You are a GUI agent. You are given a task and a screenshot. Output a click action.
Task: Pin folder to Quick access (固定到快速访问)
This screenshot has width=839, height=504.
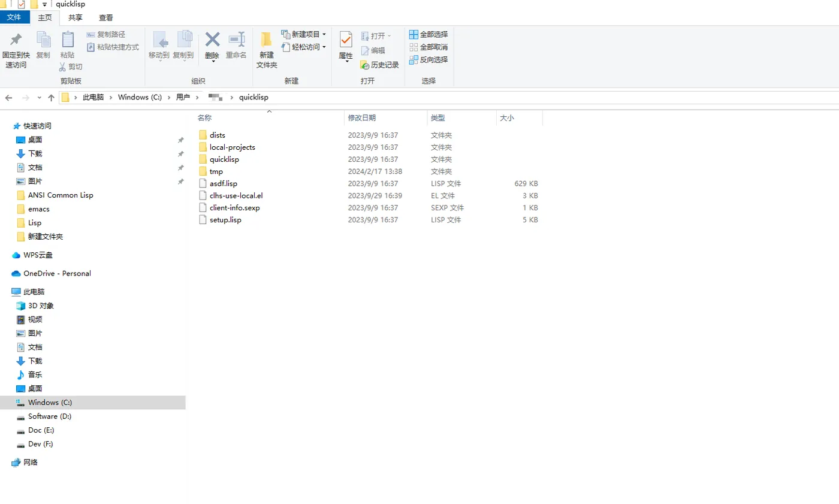pos(16,51)
